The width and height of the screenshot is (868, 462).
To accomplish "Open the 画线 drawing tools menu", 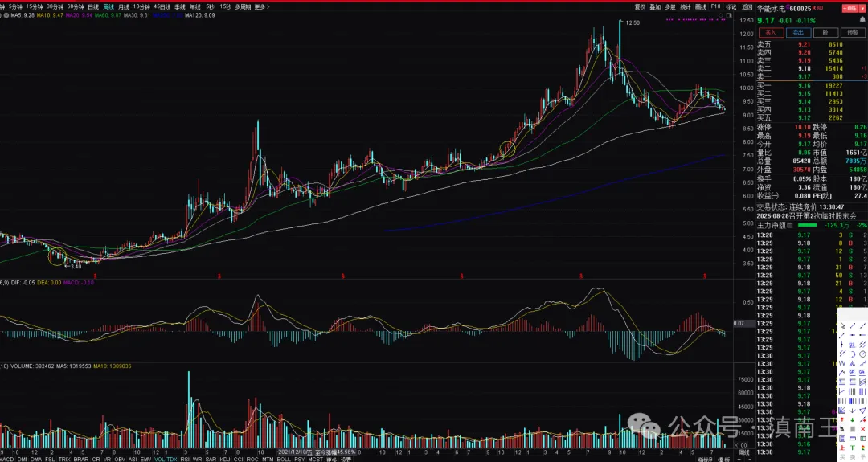I will [x=700, y=6].
